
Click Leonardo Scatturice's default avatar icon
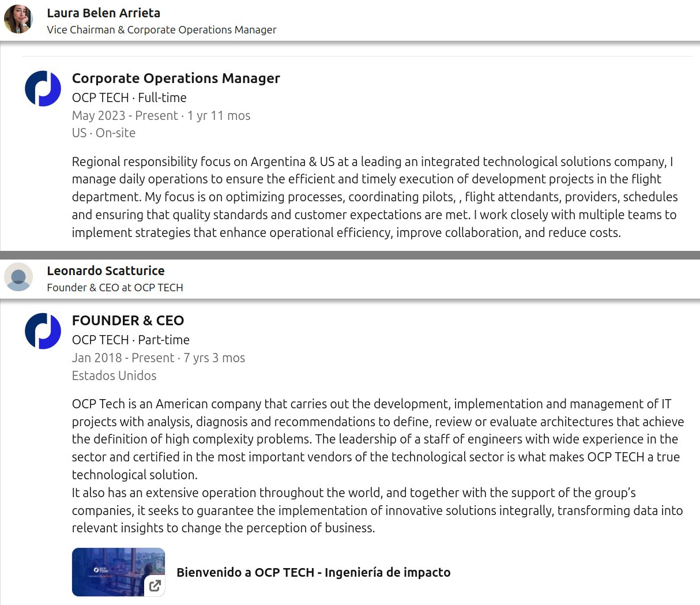(x=18, y=277)
